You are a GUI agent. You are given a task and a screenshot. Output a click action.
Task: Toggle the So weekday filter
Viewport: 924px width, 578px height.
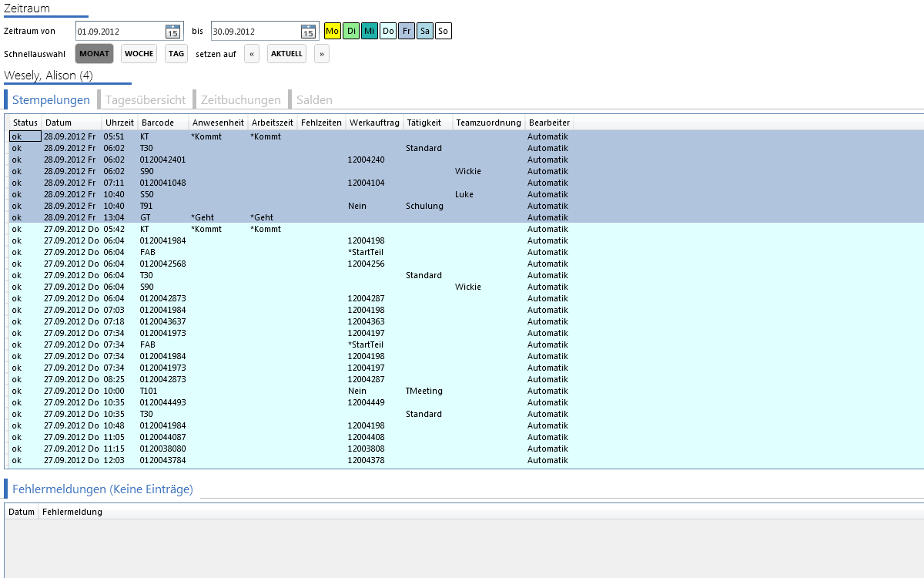[x=444, y=31]
